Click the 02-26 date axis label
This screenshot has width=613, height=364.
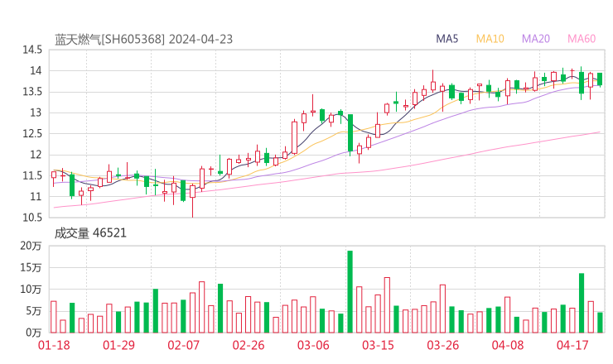[x=249, y=345]
